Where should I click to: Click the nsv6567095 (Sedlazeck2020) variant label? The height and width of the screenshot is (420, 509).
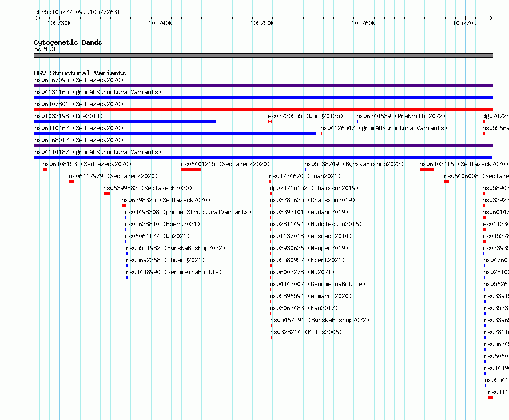pyautogui.click(x=79, y=80)
